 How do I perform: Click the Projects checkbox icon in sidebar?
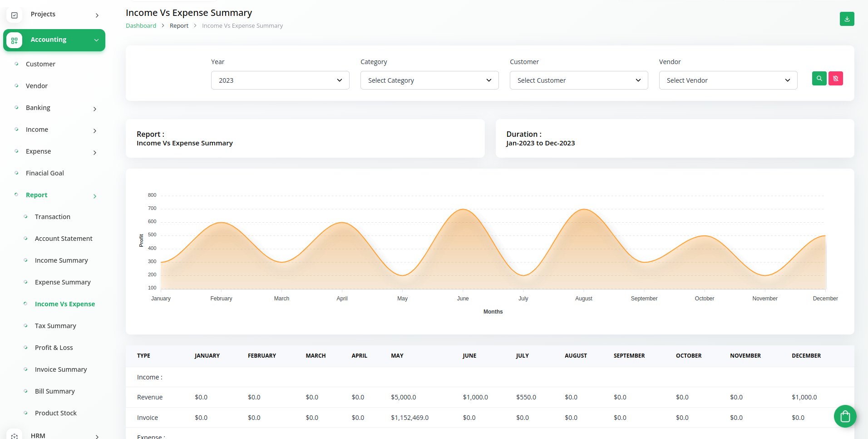click(15, 15)
